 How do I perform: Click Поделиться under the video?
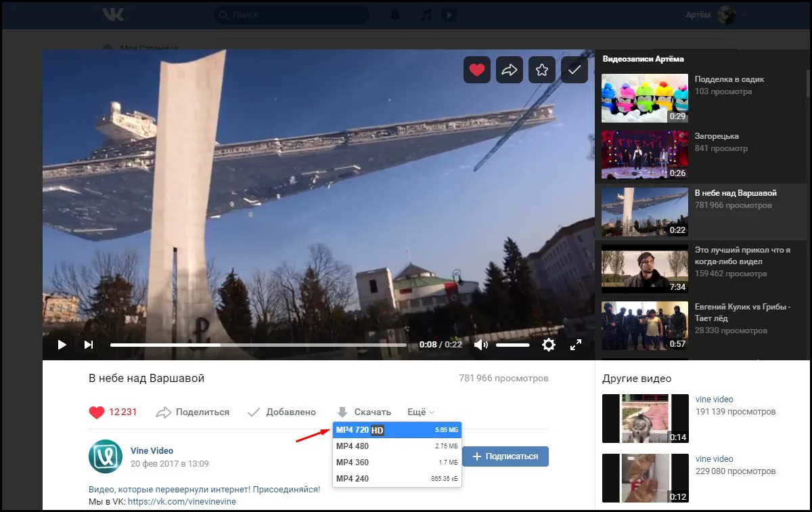193,412
